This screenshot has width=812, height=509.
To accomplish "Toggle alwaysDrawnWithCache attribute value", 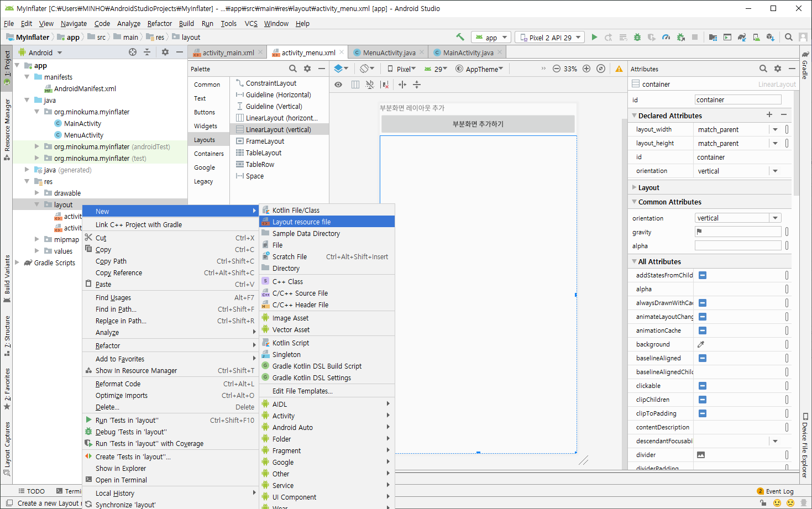I will (703, 303).
